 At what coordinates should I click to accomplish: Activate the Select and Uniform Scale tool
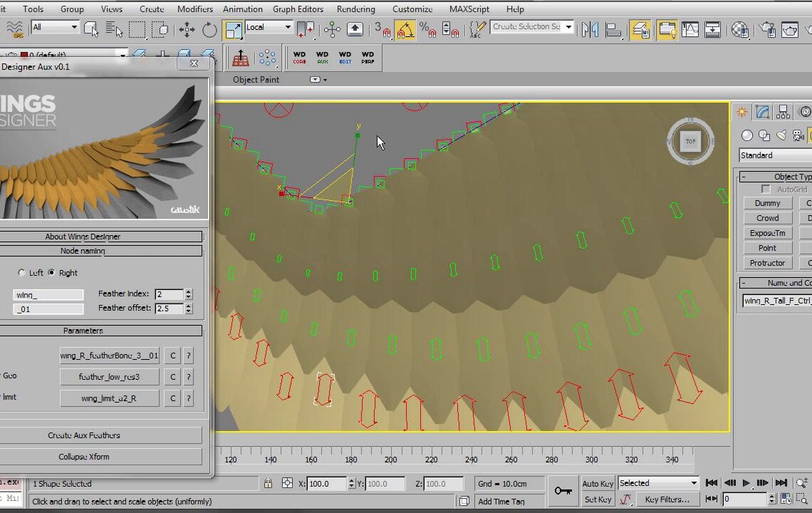click(231, 30)
